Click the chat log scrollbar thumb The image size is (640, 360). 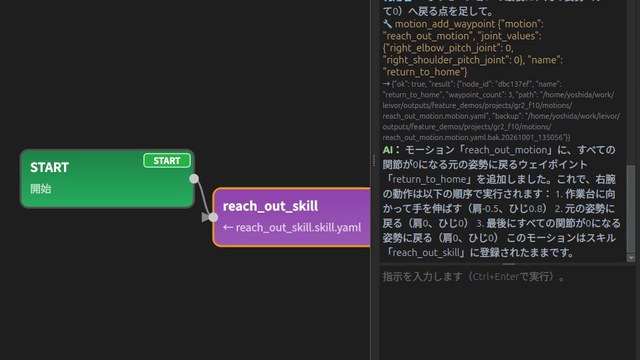[x=631, y=208]
